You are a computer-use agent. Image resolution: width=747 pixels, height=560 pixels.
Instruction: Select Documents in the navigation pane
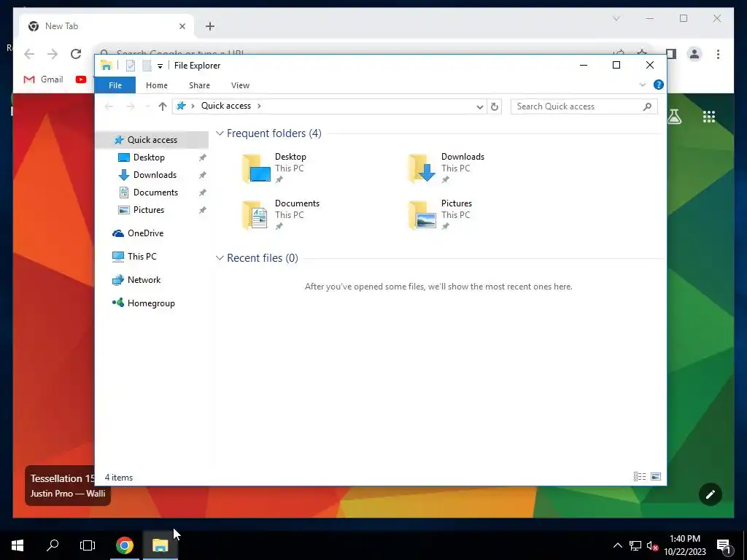click(155, 192)
